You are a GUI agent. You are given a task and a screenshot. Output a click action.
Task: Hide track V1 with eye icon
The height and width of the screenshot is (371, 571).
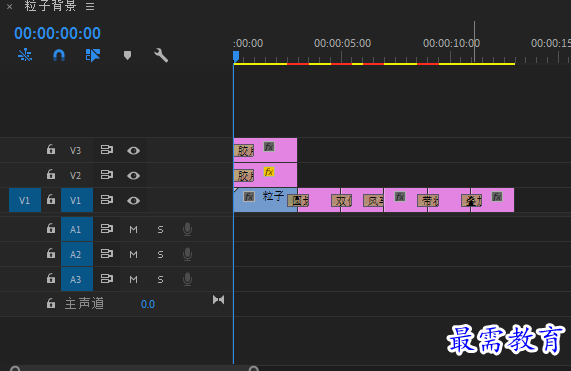(133, 201)
